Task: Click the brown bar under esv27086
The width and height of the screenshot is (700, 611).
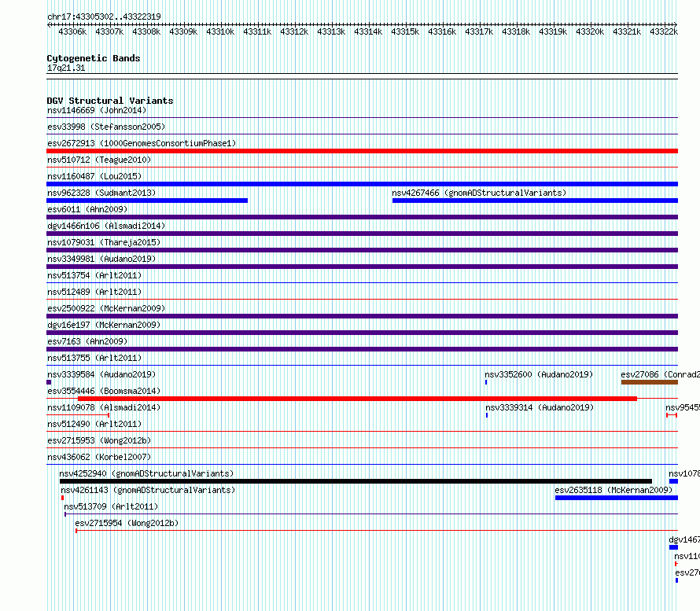Action: [x=650, y=382]
